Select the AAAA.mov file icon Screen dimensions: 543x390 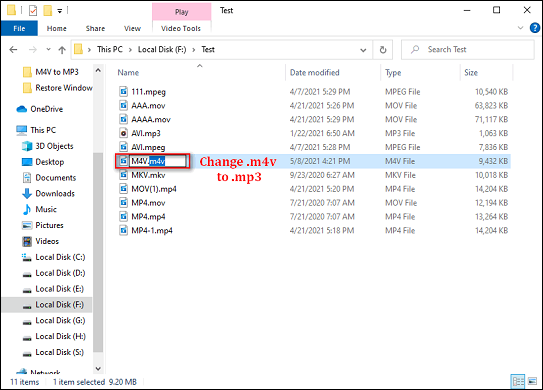pos(123,119)
